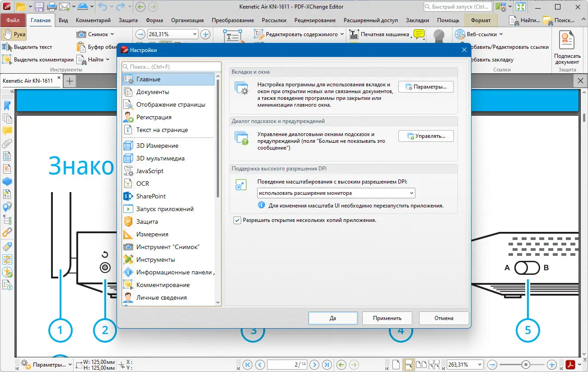Click the Параметры... button in Вкладки и окна
Image resolution: width=588 pixels, height=372 pixels.
[426, 87]
